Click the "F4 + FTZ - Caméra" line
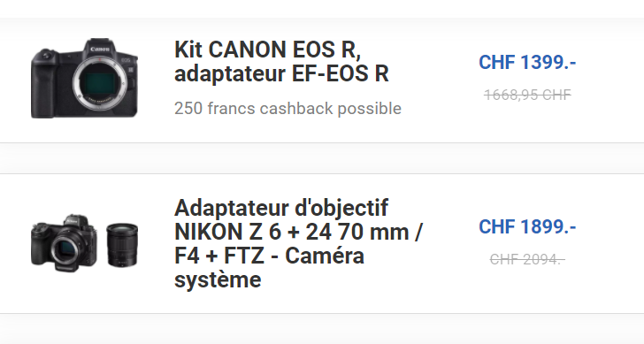The height and width of the screenshot is (344, 644). point(269,256)
